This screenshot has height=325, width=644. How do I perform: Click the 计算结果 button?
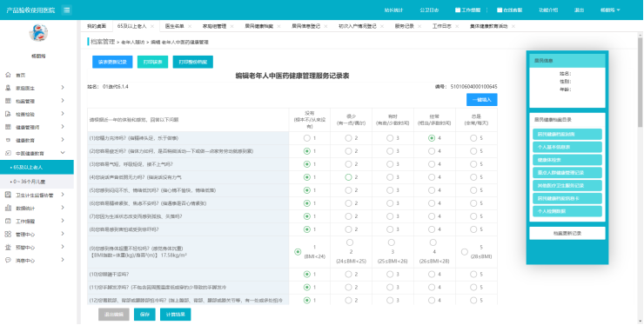click(x=176, y=315)
